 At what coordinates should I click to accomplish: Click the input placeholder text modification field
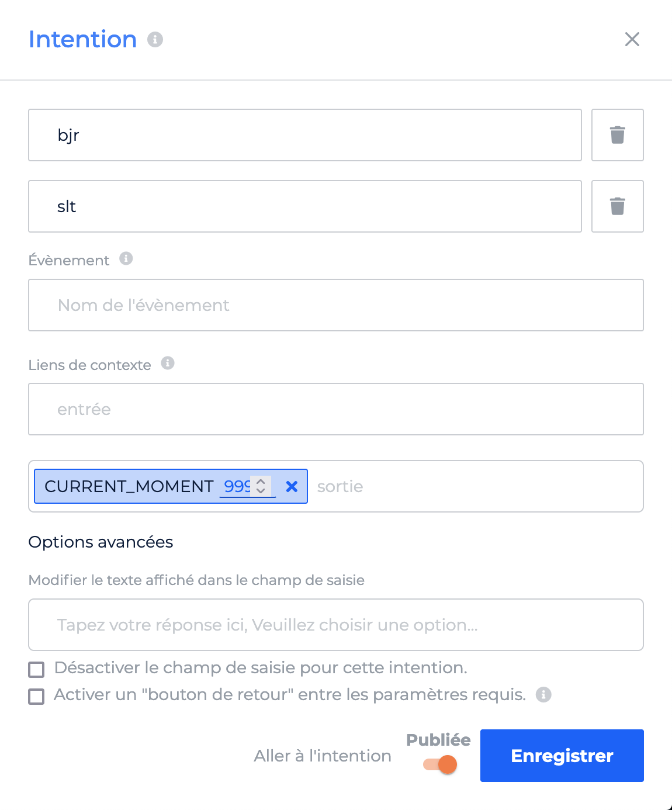[336, 625]
